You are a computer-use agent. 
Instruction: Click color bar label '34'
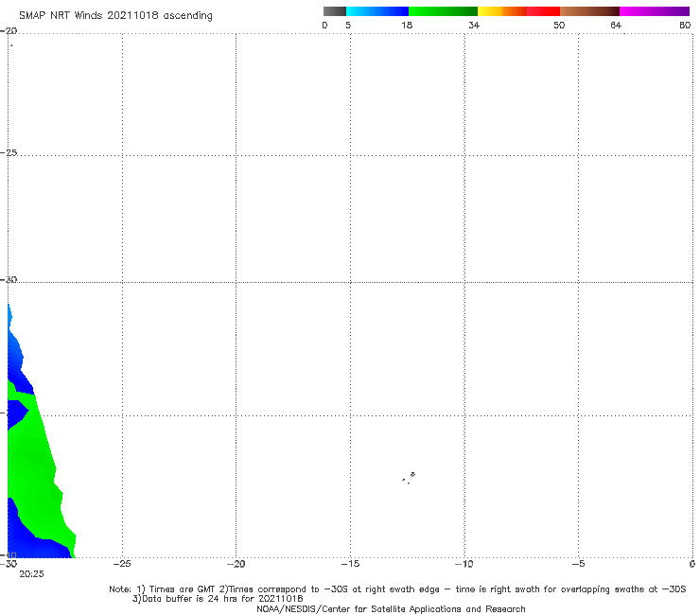pyautogui.click(x=474, y=26)
